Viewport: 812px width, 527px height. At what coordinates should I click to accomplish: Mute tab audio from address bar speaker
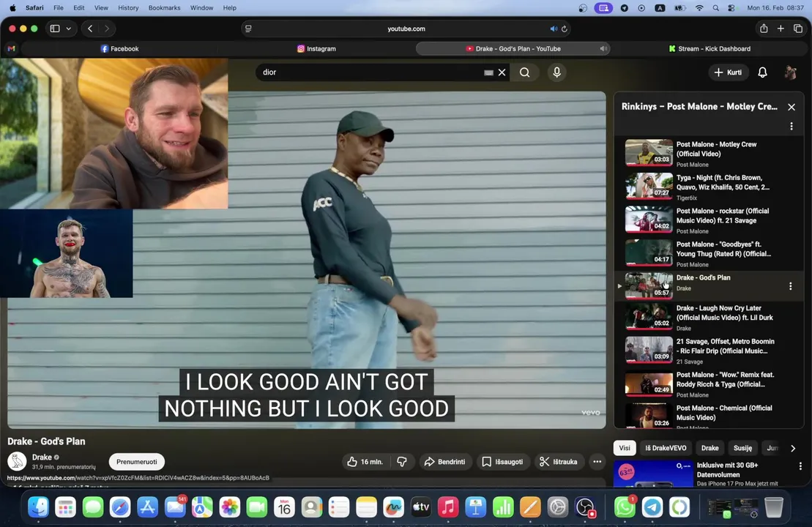(554, 29)
